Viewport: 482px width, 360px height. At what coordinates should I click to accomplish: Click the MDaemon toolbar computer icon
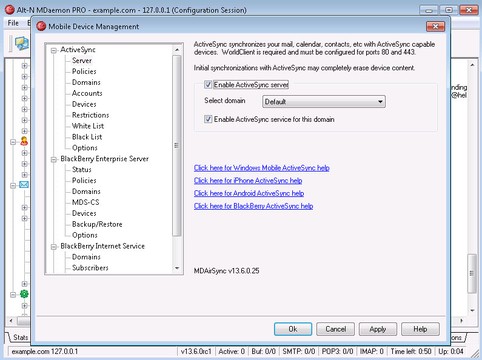coord(22,44)
